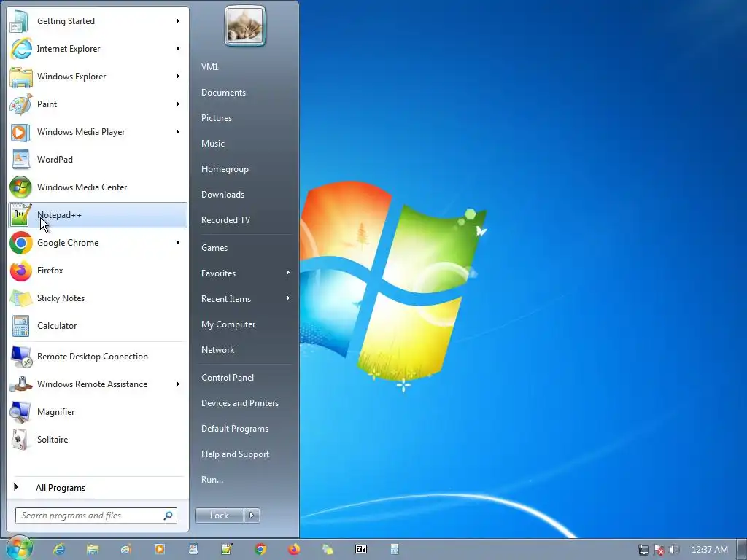Open Remote Desktop Connection
Image resolution: width=747 pixels, height=560 pixels.
point(98,356)
